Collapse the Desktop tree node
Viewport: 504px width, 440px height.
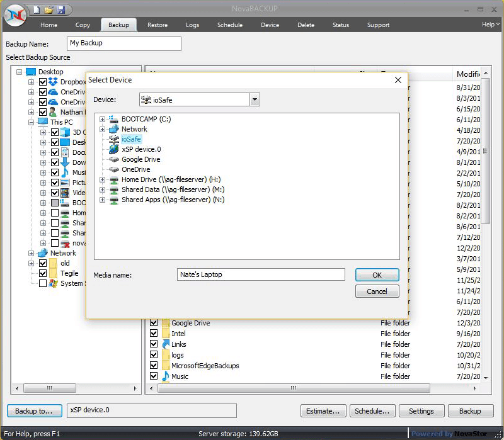[x=20, y=72]
